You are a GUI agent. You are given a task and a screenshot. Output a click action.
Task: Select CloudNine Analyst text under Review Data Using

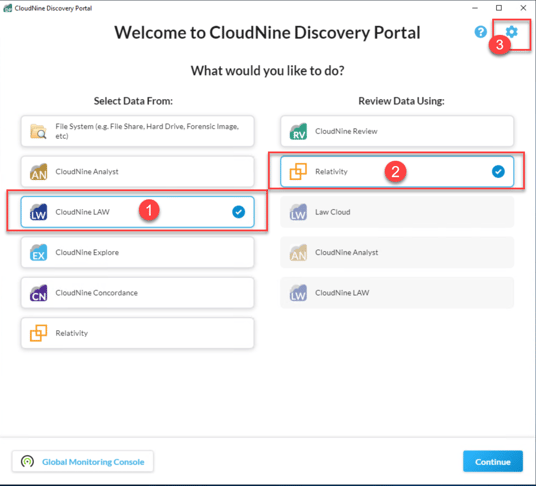coord(347,253)
